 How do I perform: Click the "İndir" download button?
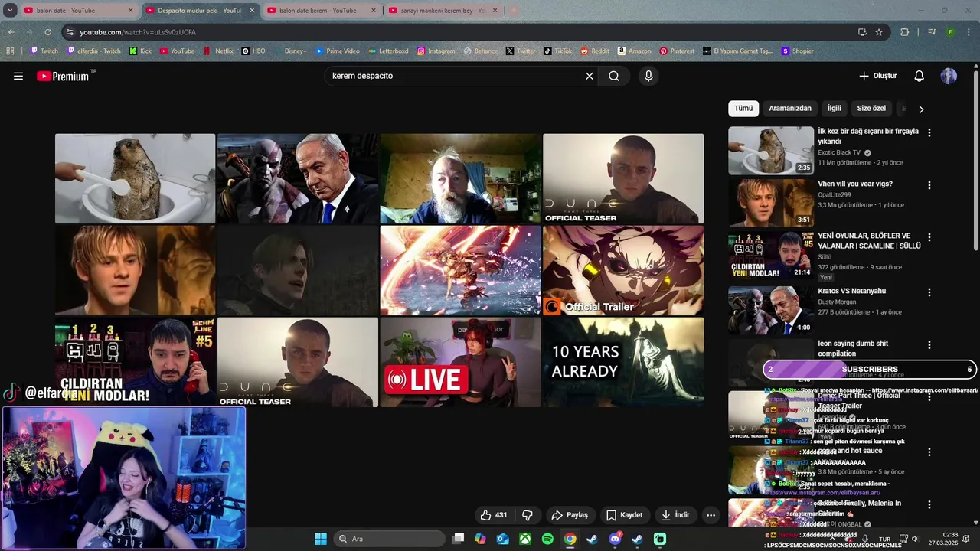(675, 515)
